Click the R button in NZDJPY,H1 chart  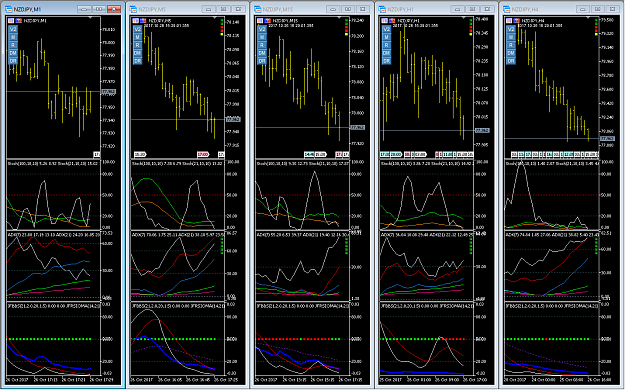[x=386, y=45]
